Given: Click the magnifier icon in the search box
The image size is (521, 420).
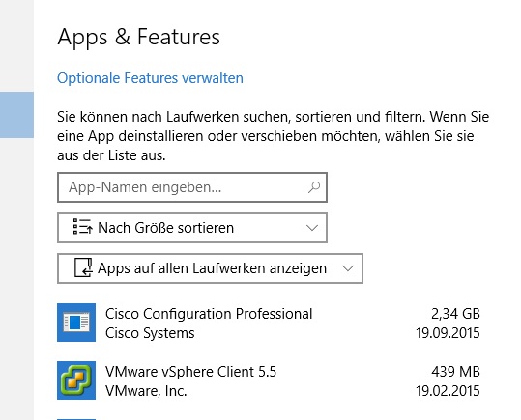Looking at the screenshot, I should tap(313, 187).
